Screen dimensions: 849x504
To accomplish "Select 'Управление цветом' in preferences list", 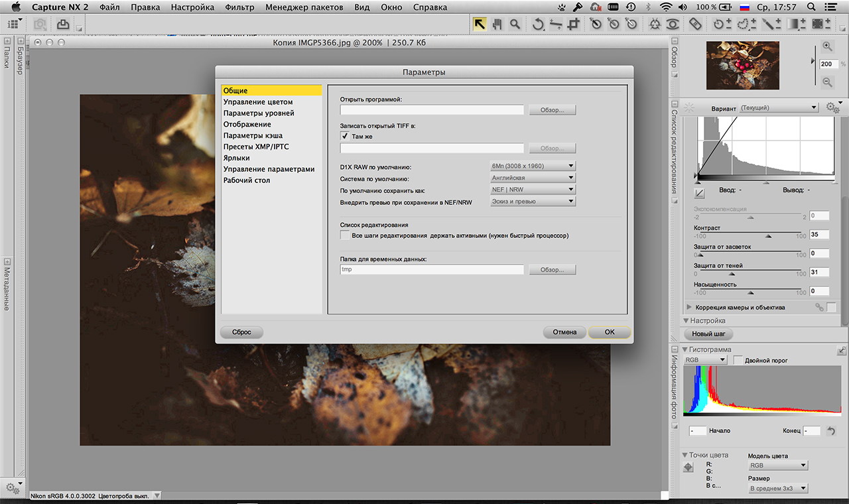I will (x=258, y=102).
